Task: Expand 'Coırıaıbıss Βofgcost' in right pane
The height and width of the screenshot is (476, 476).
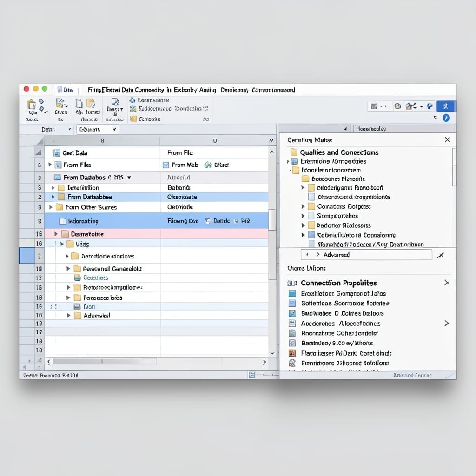Action: pyautogui.click(x=303, y=206)
